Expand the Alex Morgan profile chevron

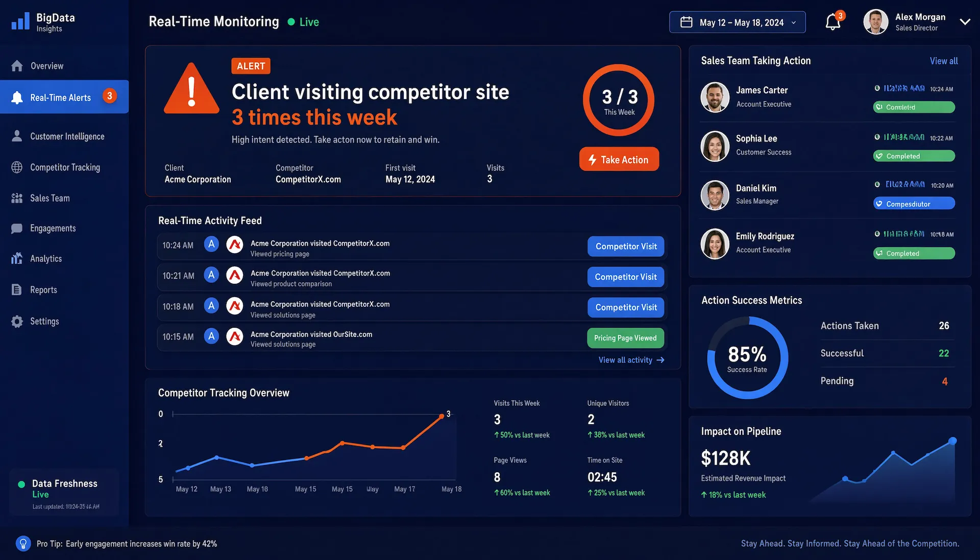[965, 22]
